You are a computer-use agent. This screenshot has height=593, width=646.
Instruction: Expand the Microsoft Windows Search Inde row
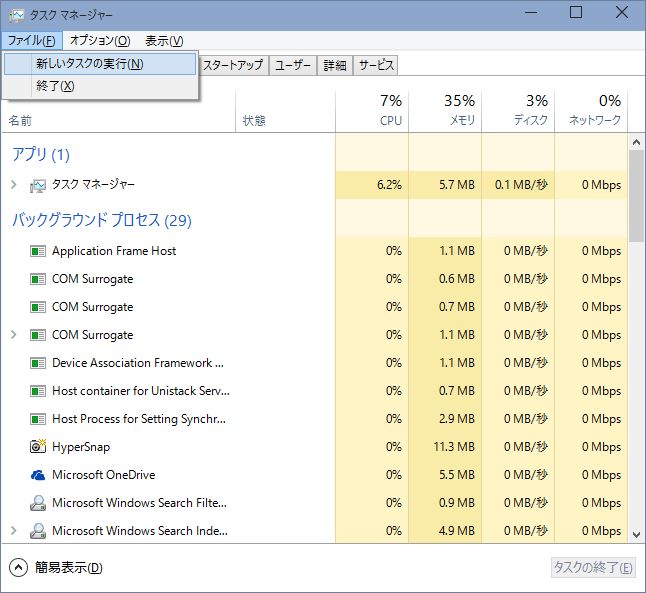(x=14, y=530)
